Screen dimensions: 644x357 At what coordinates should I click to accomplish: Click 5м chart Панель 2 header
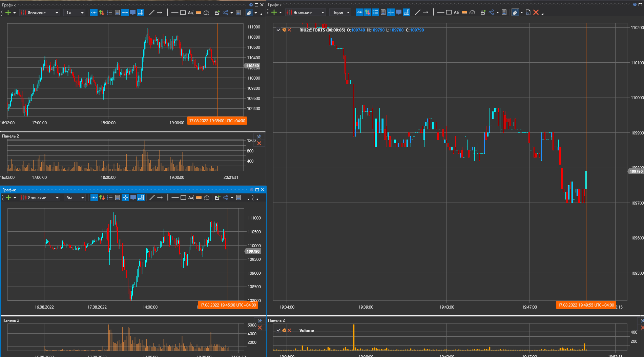pos(11,320)
